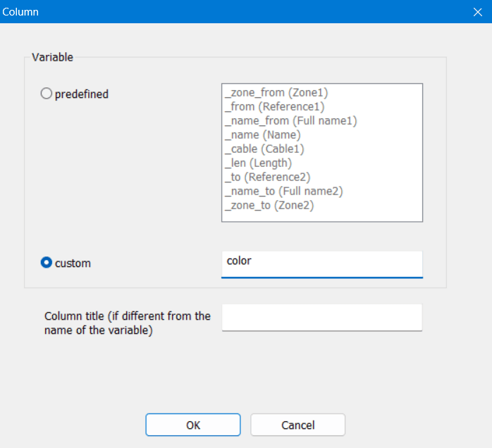Select _len (Length) in the list
The height and width of the screenshot is (448, 492).
click(258, 163)
